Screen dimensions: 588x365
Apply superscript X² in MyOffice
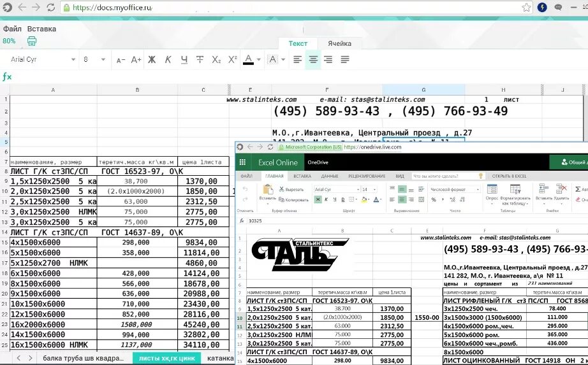tap(233, 60)
